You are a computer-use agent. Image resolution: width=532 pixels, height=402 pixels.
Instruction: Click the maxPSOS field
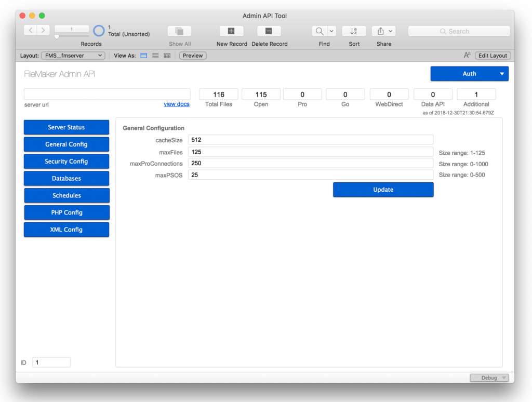[311, 175]
